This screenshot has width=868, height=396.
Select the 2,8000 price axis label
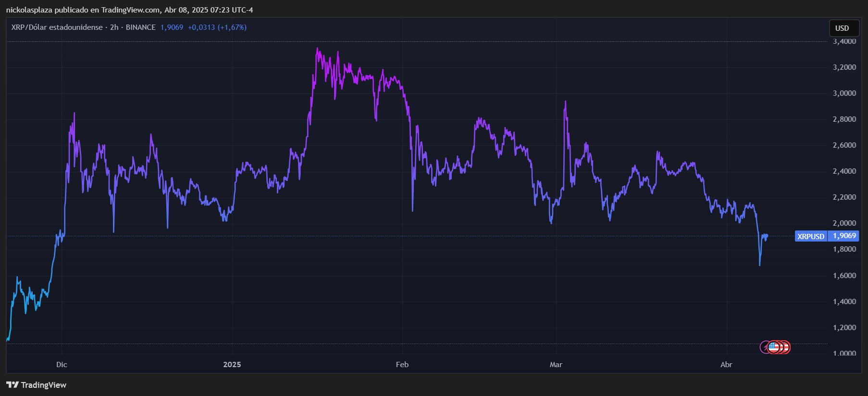pyautogui.click(x=844, y=119)
